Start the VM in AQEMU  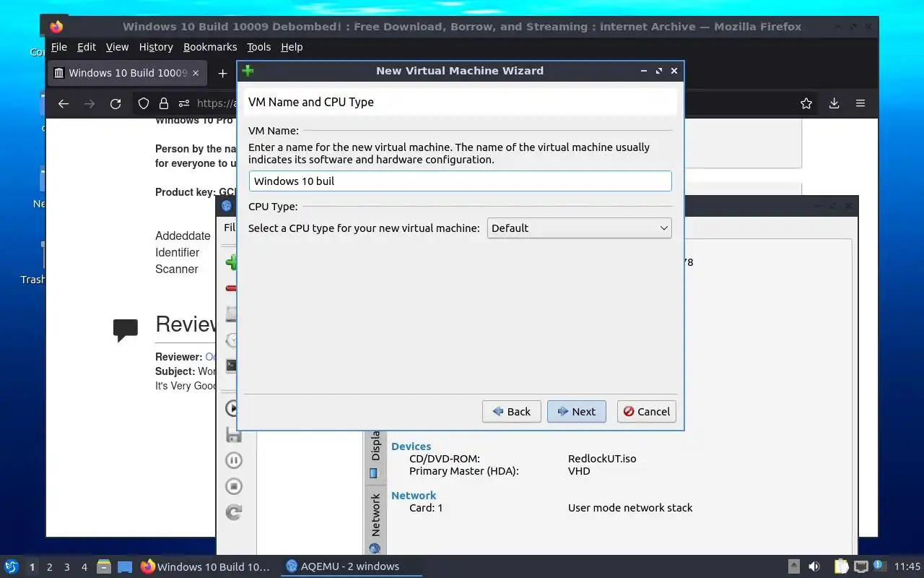233,408
